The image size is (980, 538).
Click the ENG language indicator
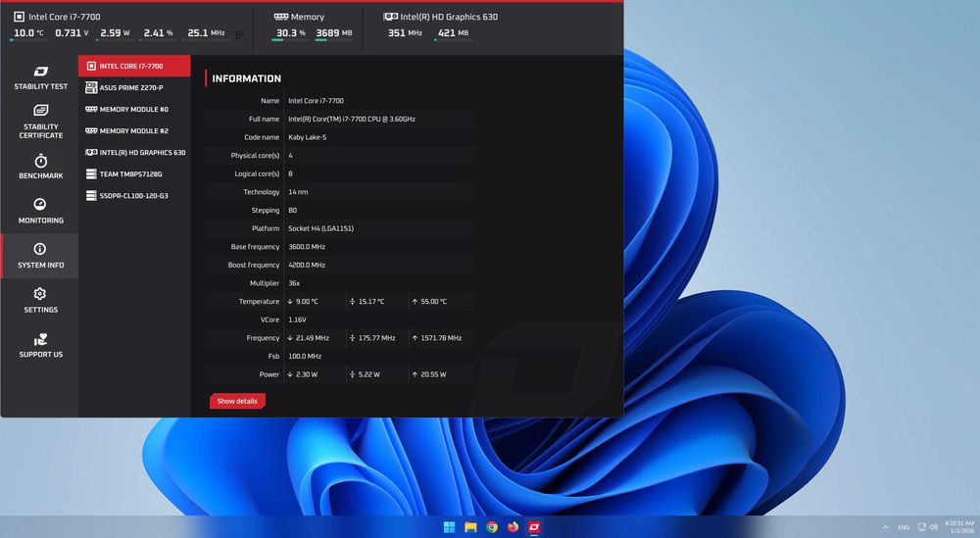(904, 527)
